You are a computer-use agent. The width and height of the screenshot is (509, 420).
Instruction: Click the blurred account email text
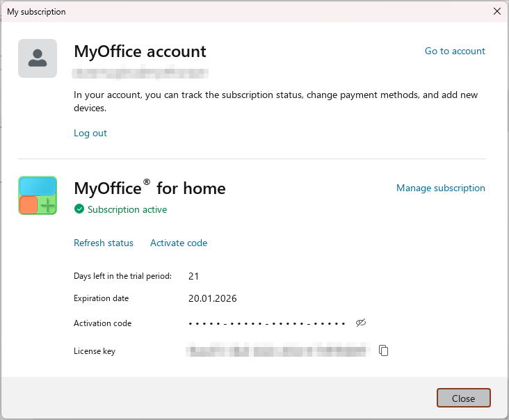(140, 74)
